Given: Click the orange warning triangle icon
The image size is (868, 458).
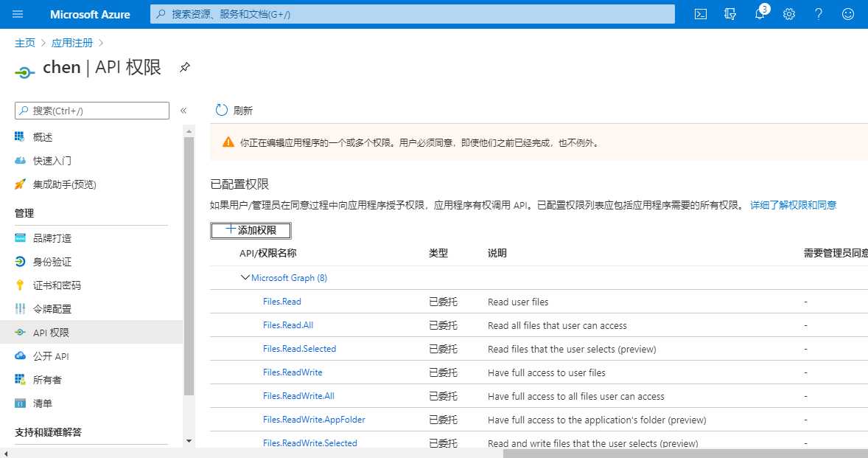Looking at the screenshot, I should 228,142.
